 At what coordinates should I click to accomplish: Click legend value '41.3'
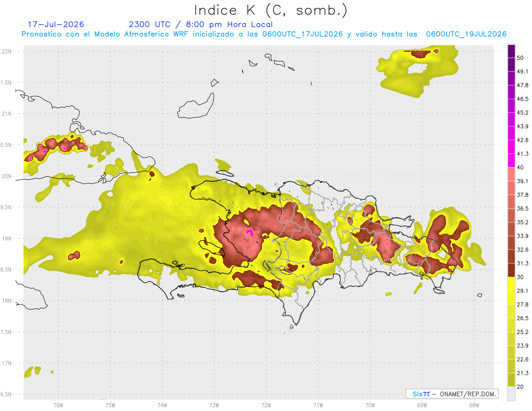[523, 154]
